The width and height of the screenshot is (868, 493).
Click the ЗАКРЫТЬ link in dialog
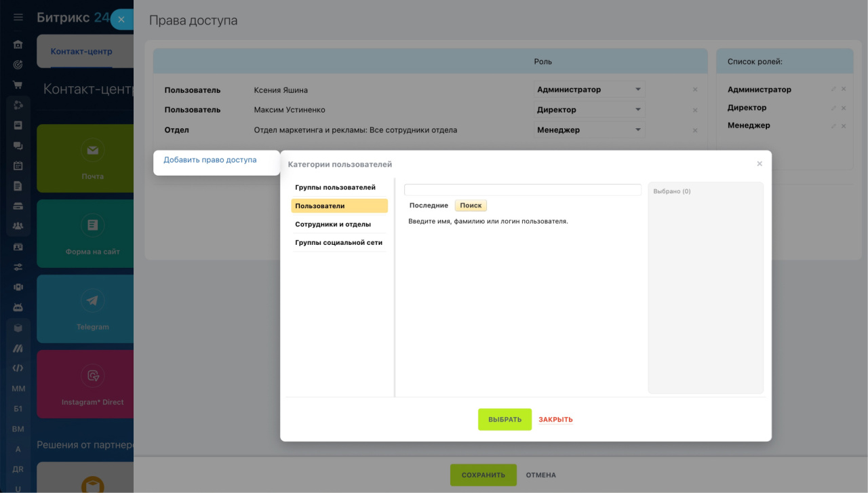click(555, 420)
